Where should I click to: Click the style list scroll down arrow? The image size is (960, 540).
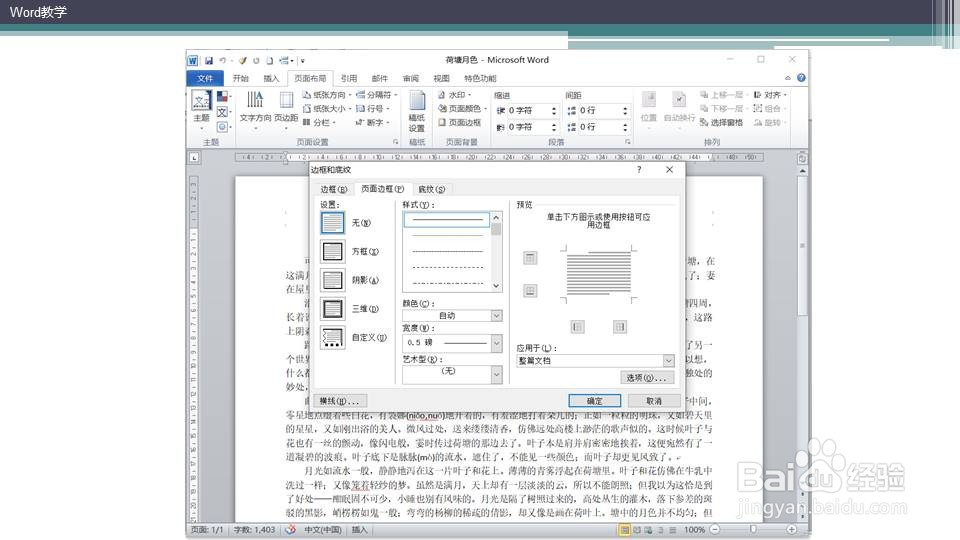click(497, 286)
